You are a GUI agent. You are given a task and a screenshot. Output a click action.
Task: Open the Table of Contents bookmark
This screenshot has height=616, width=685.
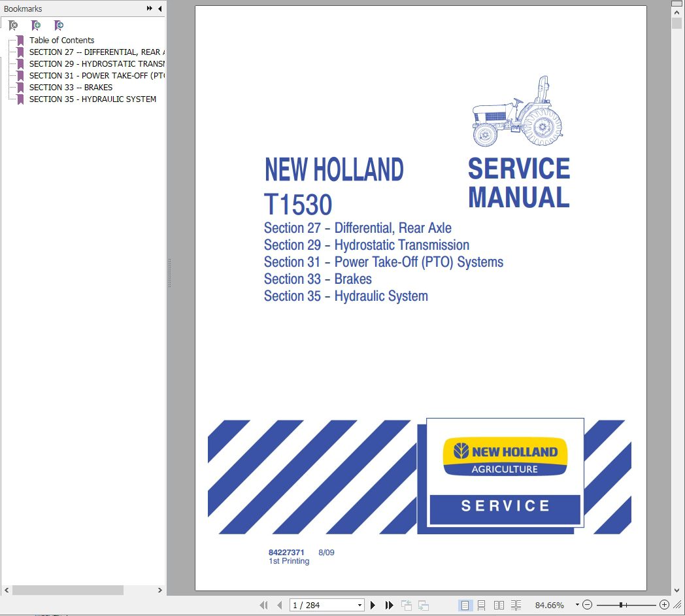coord(61,40)
